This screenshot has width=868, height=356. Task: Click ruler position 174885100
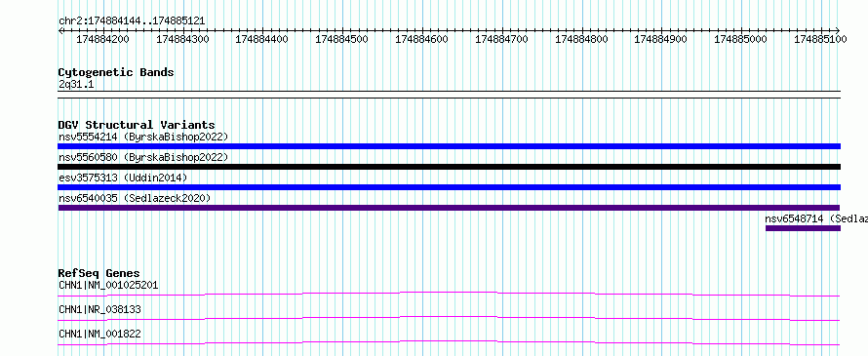pyautogui.click(x=820, y=40)
